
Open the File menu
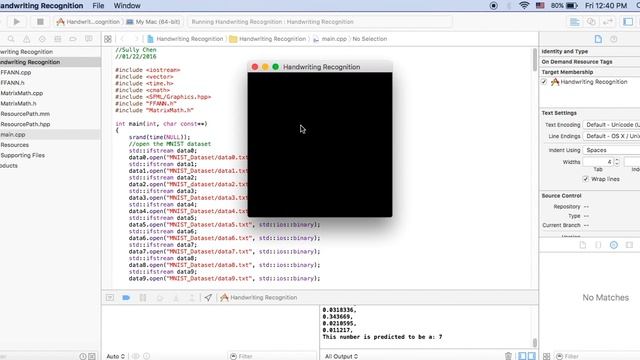click(x=98, y=6)
